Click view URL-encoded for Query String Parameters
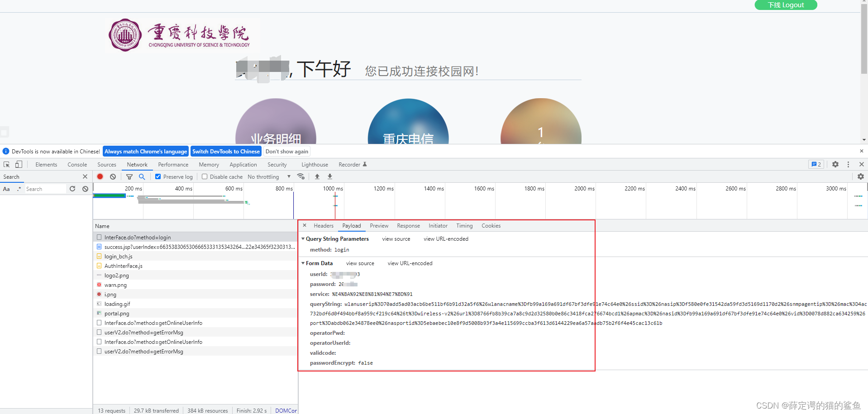This screenshot has width=868, height=414. [446, 239]
